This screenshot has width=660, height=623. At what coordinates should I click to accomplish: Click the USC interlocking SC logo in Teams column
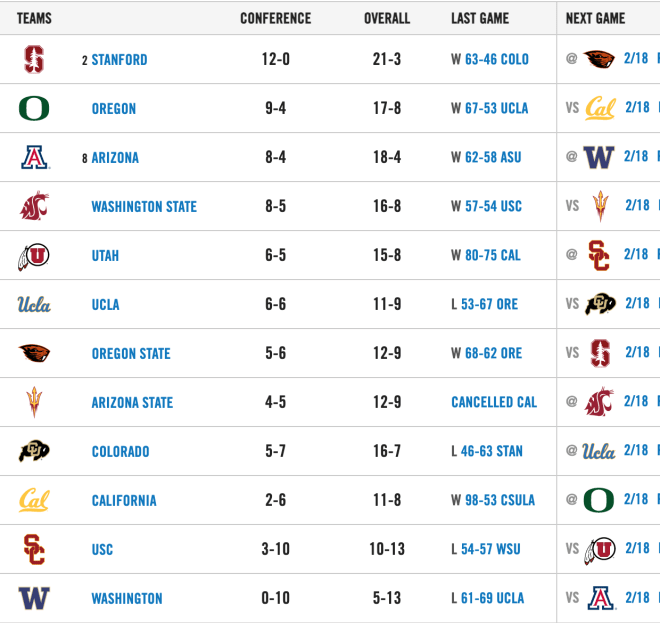pyautogui.click(x=34, y=549)
